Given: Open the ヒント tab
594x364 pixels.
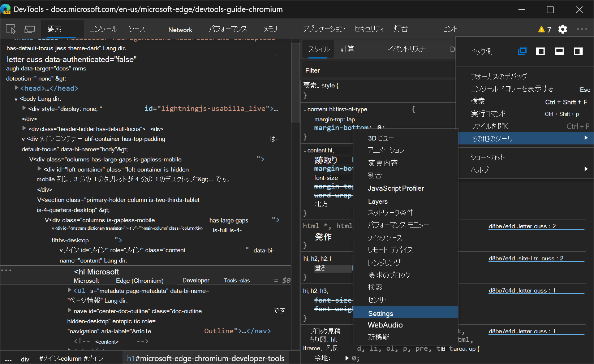Looking at the screenshot, I should (450, 29).
